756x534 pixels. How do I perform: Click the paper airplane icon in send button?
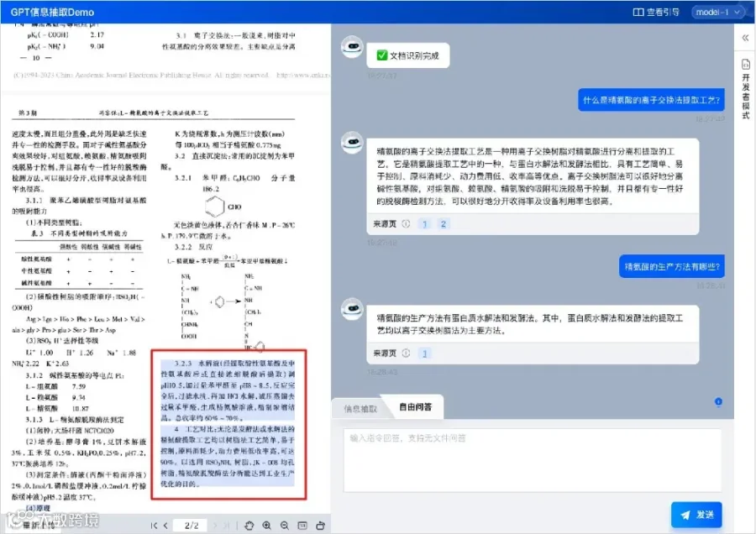click(x=685, y=515)
